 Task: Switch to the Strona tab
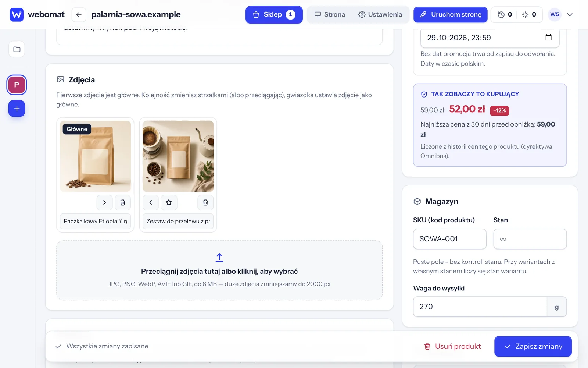coord(330,15)
